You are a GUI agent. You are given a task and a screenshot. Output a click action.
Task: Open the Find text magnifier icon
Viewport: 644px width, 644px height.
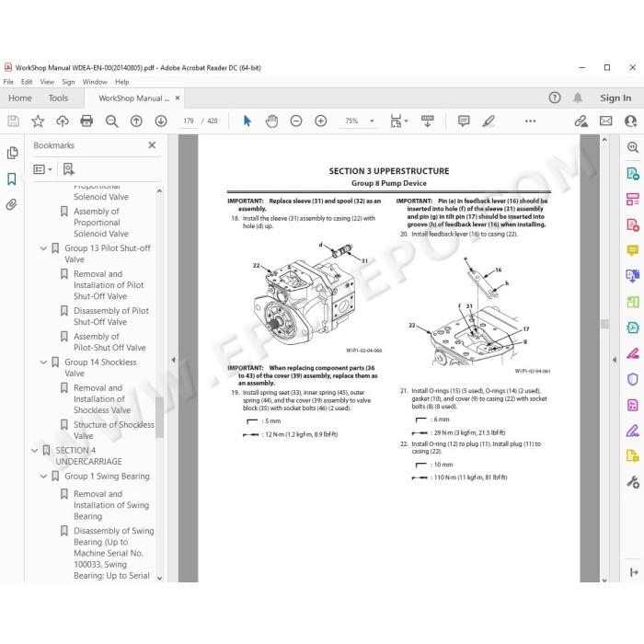[111, 121]
